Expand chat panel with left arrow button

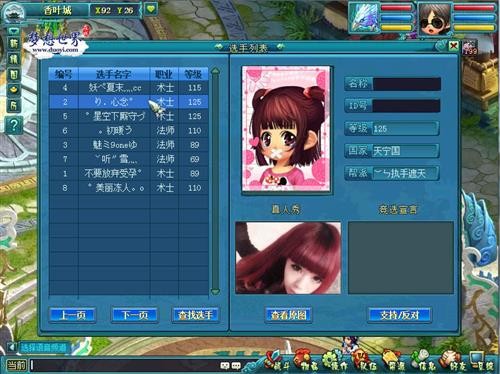12,347
